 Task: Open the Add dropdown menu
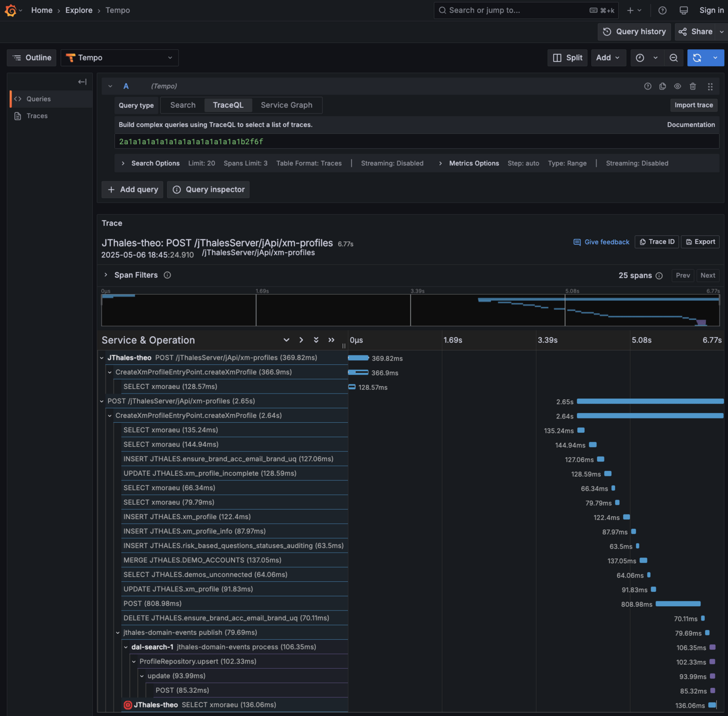(x=608, y=58)
